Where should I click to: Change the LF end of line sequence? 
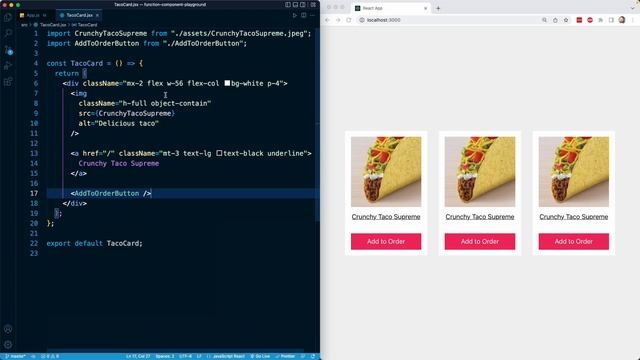199,356
